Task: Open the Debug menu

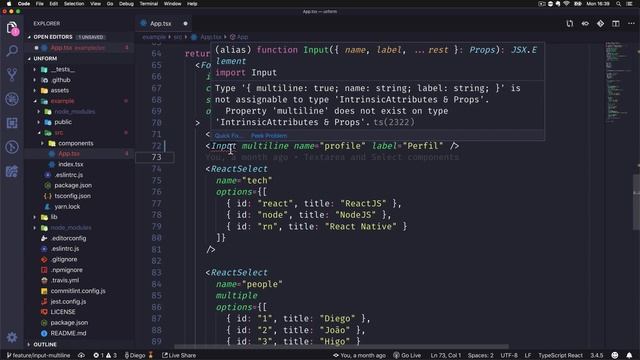Action: 126,4
